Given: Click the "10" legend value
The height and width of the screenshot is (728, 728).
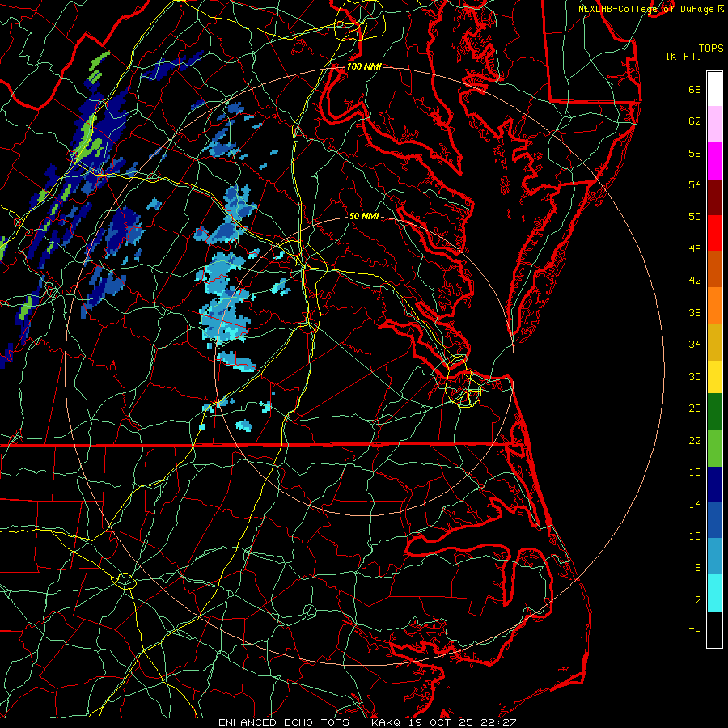Looking at the screenshot, I should pos(695,535).
